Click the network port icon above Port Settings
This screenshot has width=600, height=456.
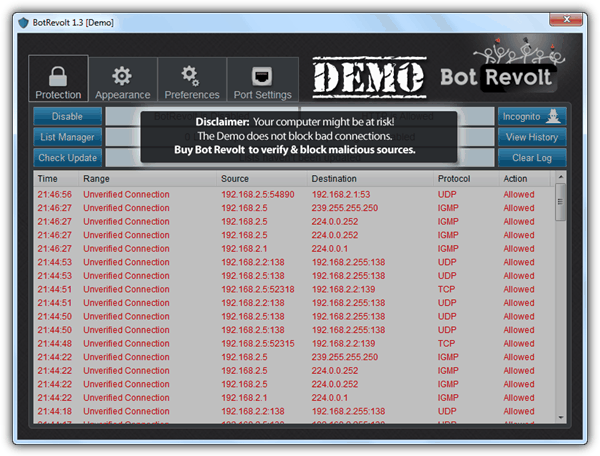(262, 77)
